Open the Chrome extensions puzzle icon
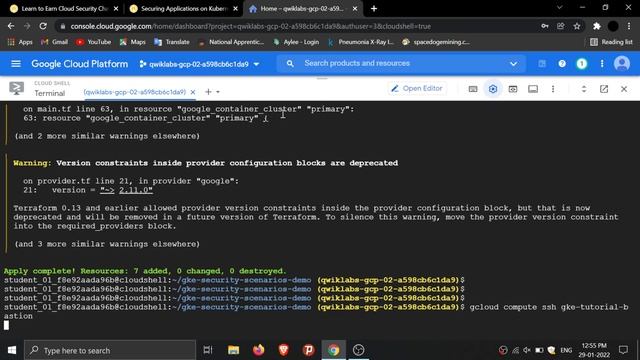Screen dimensions: 640x360 (x=597, y=26)
